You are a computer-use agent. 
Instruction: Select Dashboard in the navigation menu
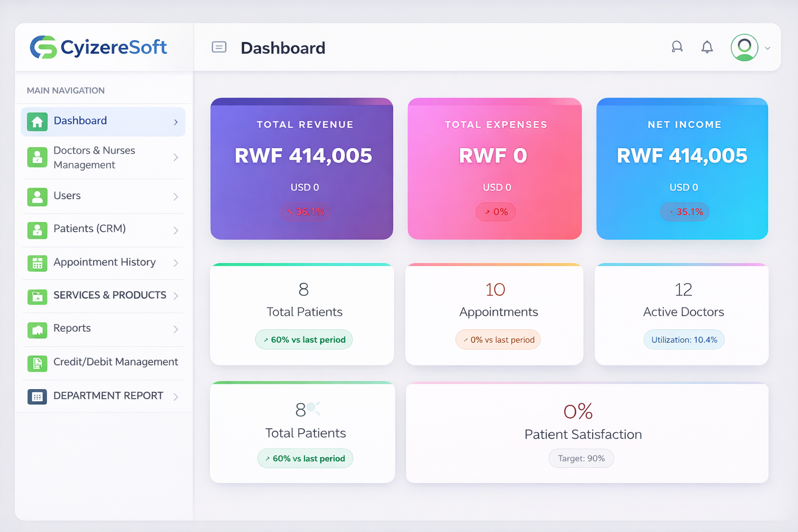click(x=81, y=121)
